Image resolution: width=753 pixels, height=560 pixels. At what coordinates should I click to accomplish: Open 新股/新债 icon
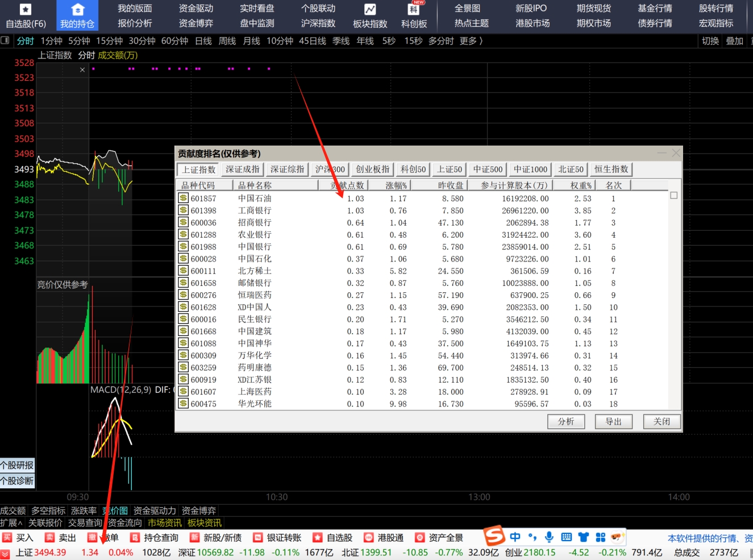(194, 537)
